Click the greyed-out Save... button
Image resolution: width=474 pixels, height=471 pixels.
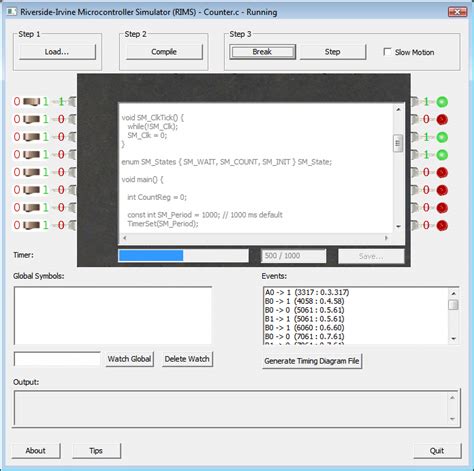[371, 256]
